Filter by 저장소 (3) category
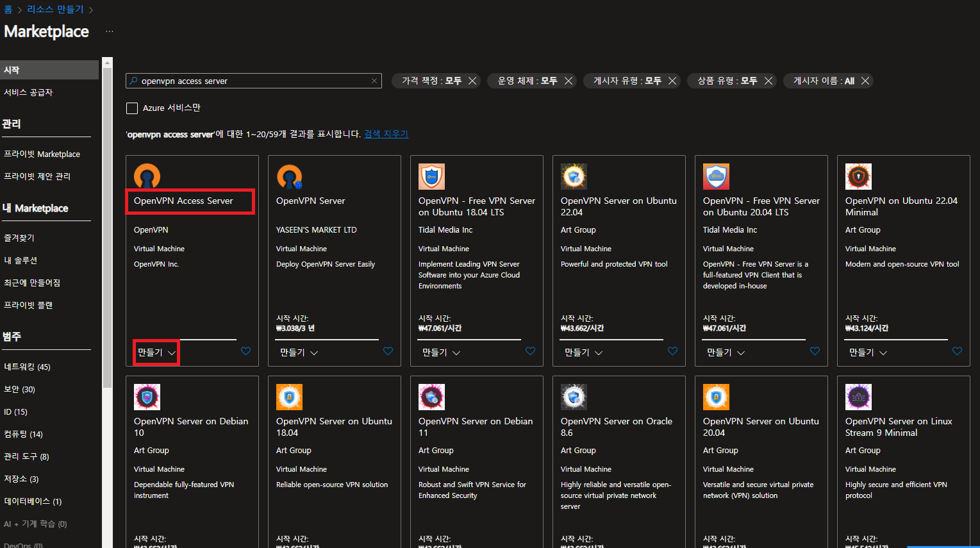The height and width of the screenshot is (548, 980). 21,479
